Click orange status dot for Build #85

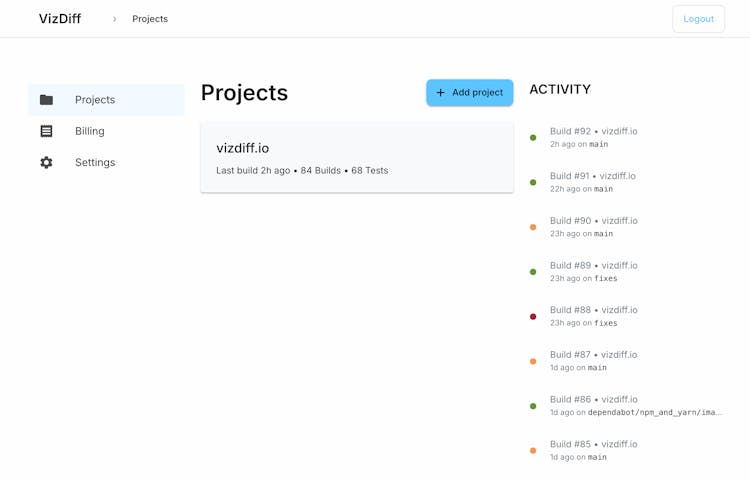(533, 450)
